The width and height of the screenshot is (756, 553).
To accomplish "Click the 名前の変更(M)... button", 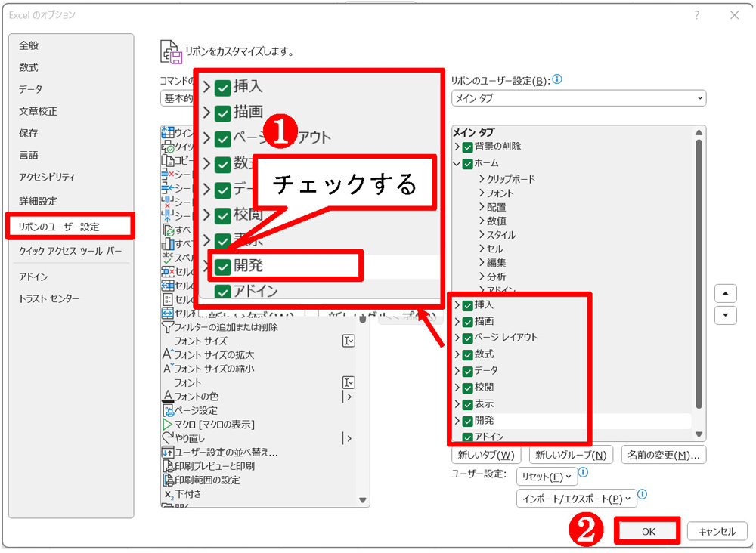I will click(664, 455).
